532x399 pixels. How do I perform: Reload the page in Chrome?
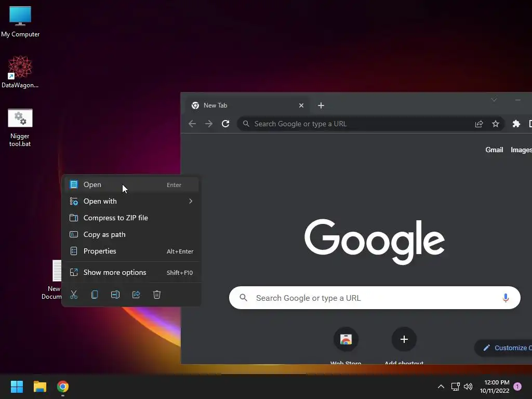coord(225,124)
